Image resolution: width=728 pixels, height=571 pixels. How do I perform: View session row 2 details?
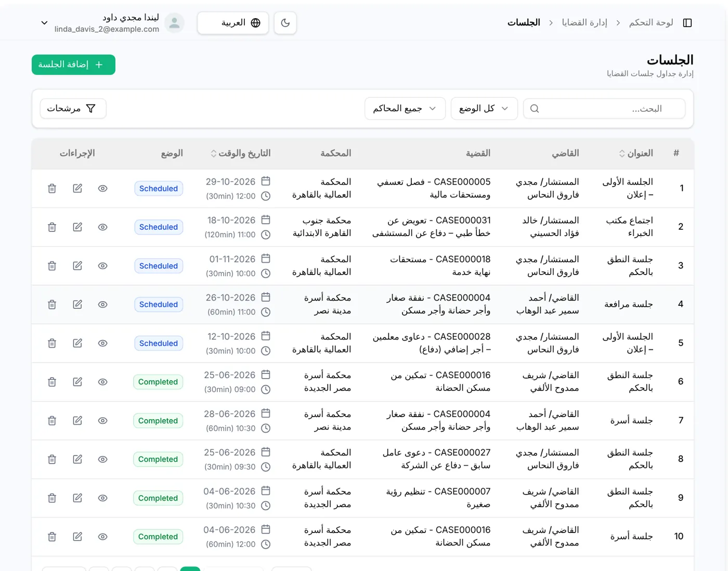[103, 227]
